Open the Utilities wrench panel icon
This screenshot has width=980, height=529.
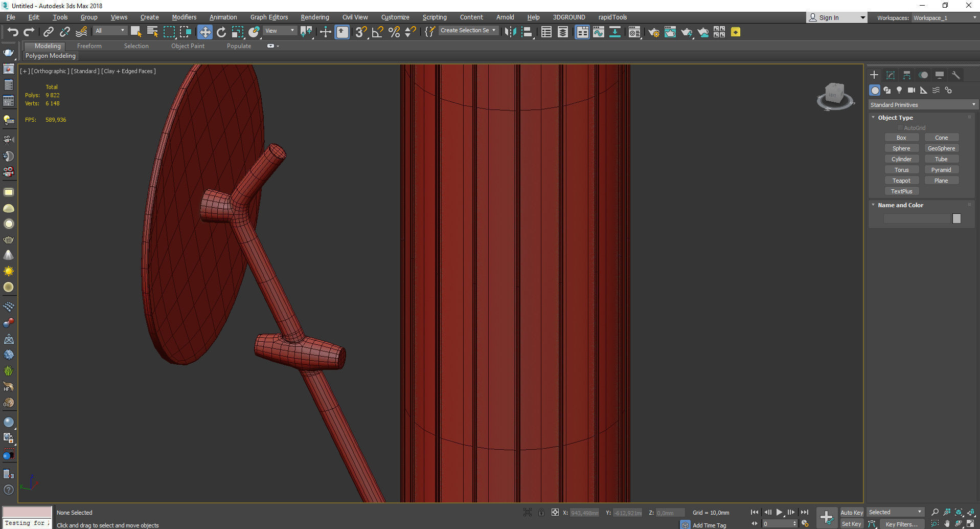click(x=955, y=75)
